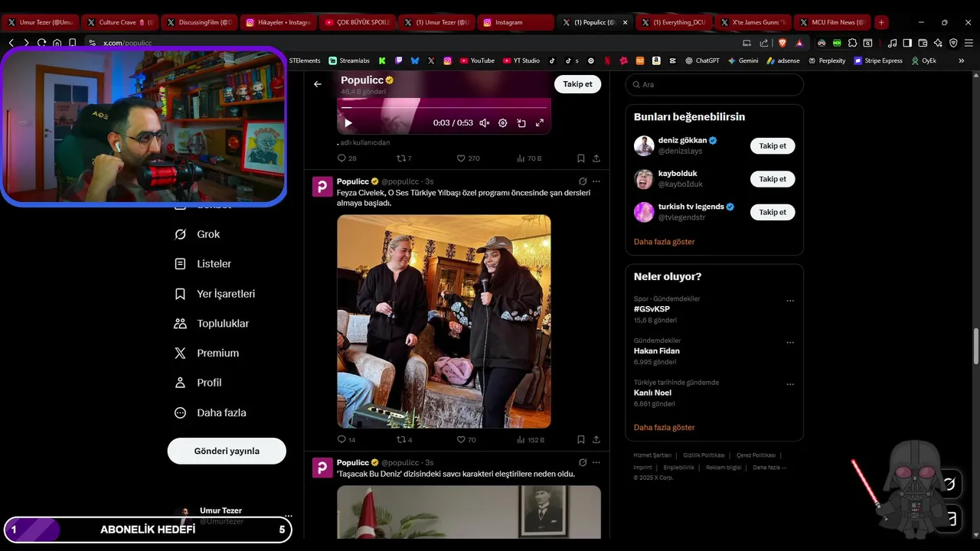Screen dimensions: 980x551
Task: Open Profil in the sidebar
Action: coord(198,383)
